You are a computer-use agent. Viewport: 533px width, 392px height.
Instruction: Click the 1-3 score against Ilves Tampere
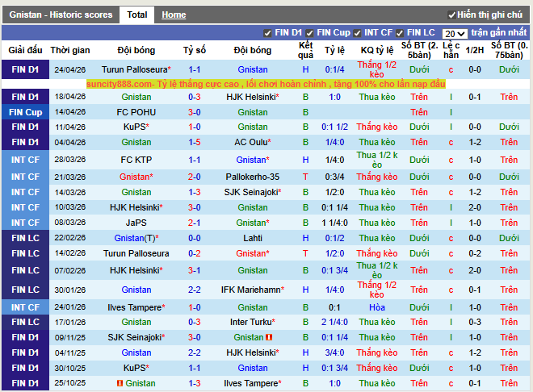point(195,383)
